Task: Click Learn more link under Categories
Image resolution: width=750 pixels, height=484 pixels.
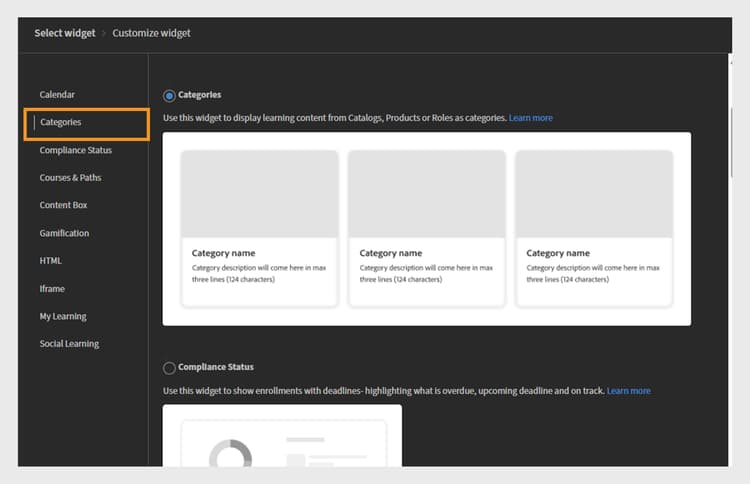Action: pyautogui.click(x=530, y=118)
